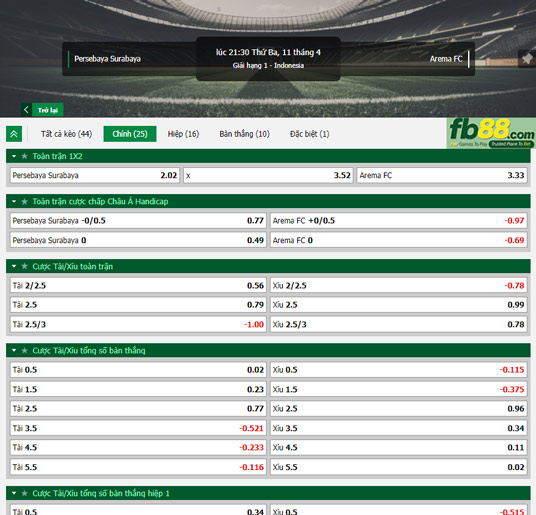
Task: Favorite the Toàn trận 1X2 market star
Action: pyautogui.click(x=25, y=156)
